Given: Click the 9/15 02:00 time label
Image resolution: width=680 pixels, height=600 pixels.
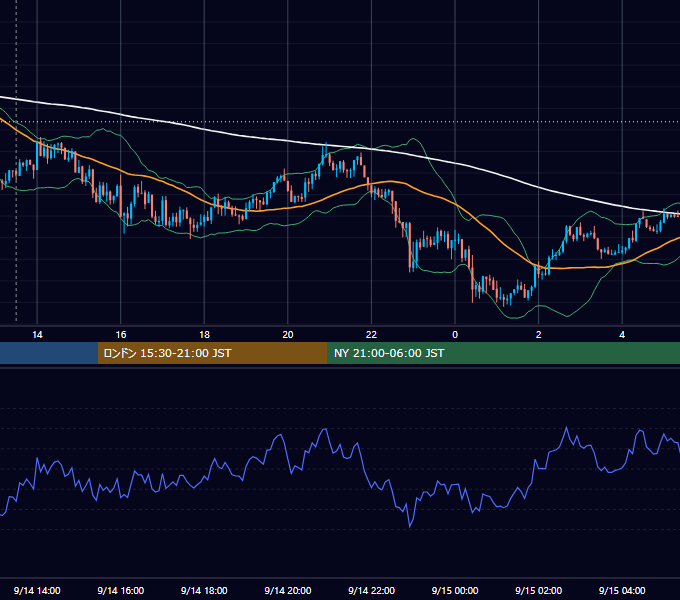Looking at the screenshot, I should coord(539,590).
